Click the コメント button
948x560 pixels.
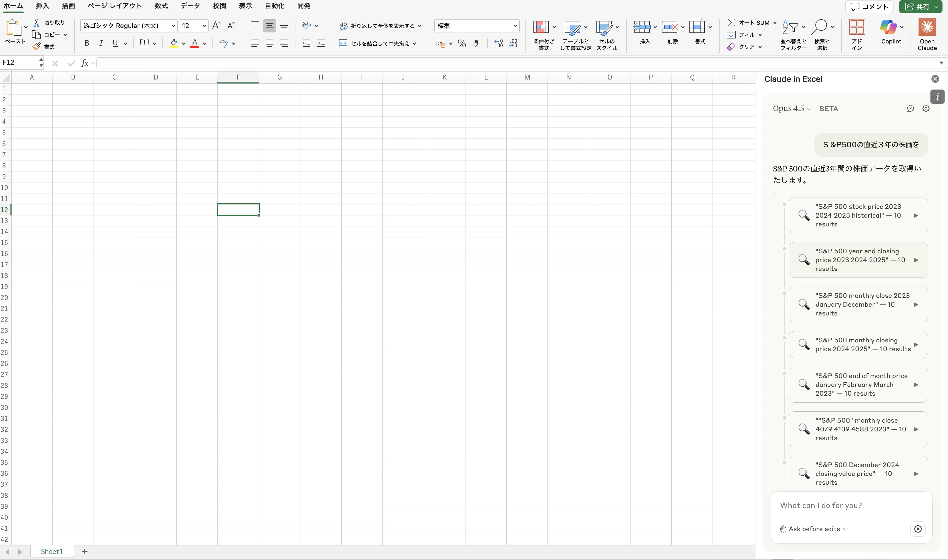869,6
